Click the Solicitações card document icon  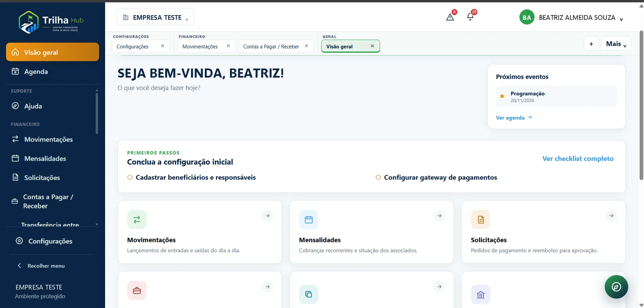click(481, 220)
